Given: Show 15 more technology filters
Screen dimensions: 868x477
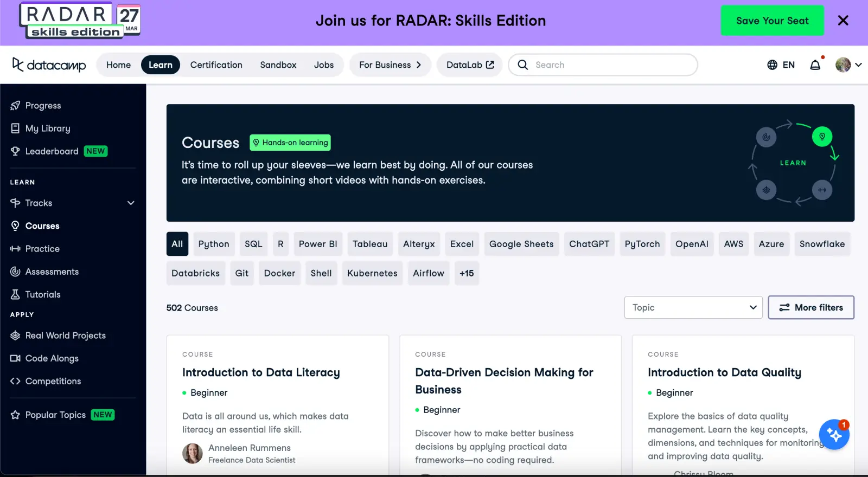Looking at the screenshot, I should click(x=467, y=273).
